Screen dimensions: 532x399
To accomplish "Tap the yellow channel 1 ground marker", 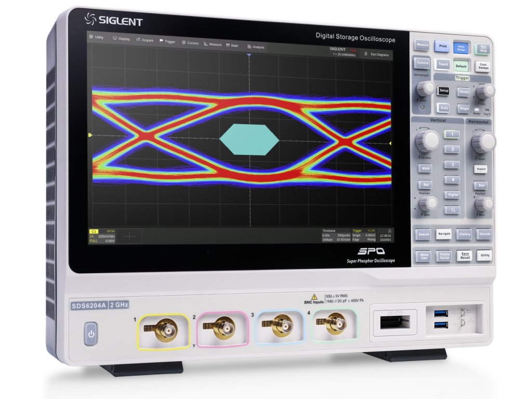I will pyautogui.click(x=90, y=135).
